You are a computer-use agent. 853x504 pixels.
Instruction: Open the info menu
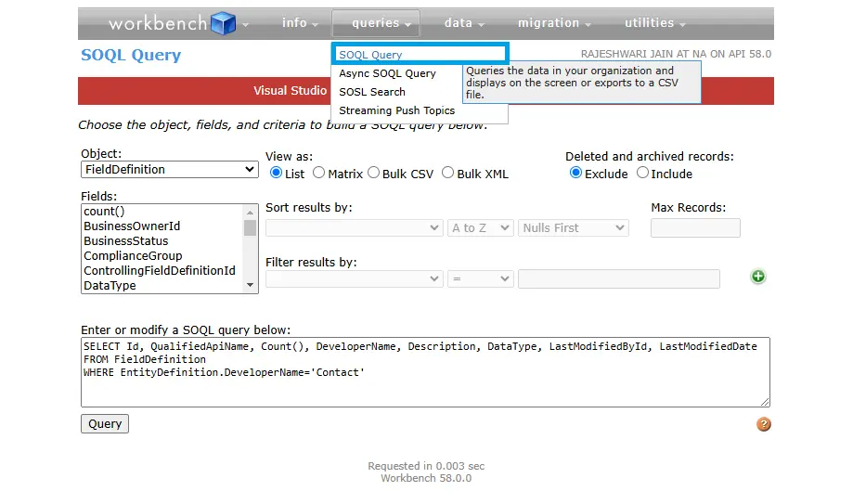pos(299,23)
